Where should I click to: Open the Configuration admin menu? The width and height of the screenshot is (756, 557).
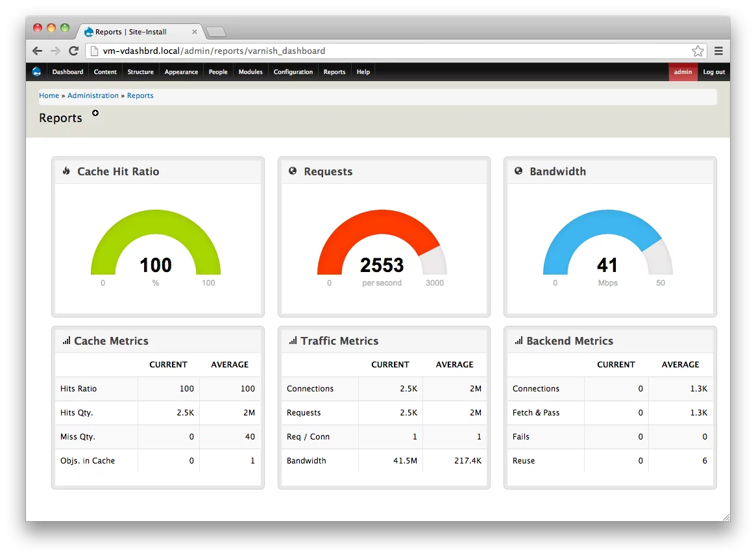click(x=293, y=72)
